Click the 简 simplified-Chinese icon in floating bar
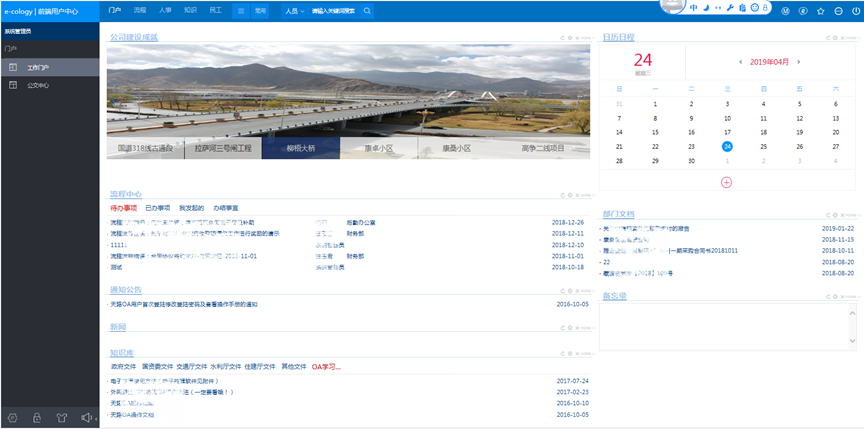Viewport: 864px width, 429px height. pos(742,8)
